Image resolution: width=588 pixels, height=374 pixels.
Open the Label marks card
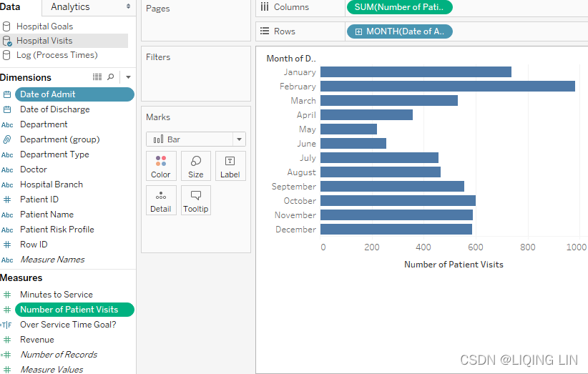(230, 166)
